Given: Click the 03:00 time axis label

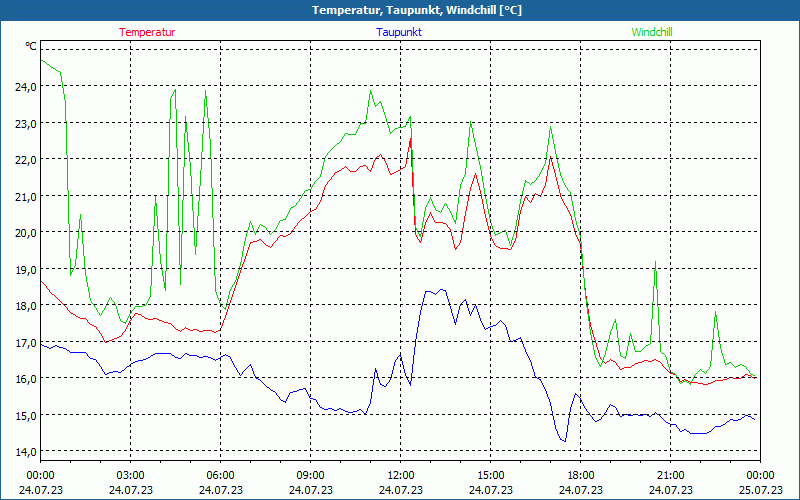Looking at the screenshot, I should pos(131,476).
